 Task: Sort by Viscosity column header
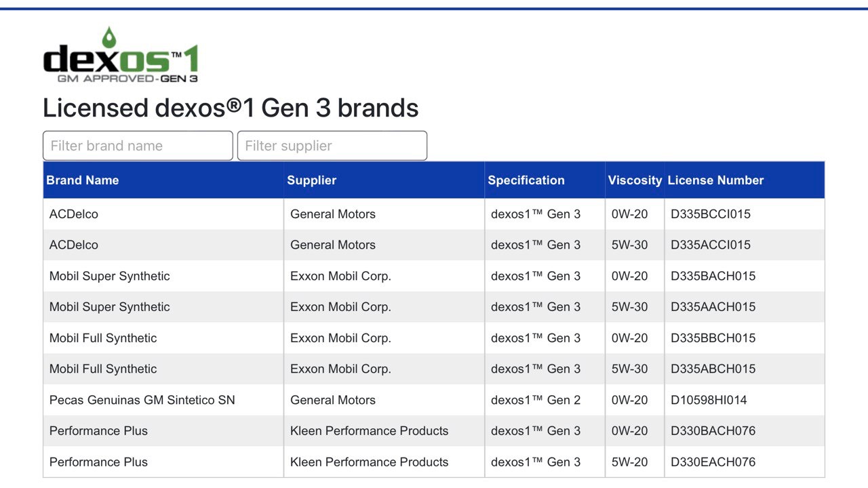coord(635,180)
